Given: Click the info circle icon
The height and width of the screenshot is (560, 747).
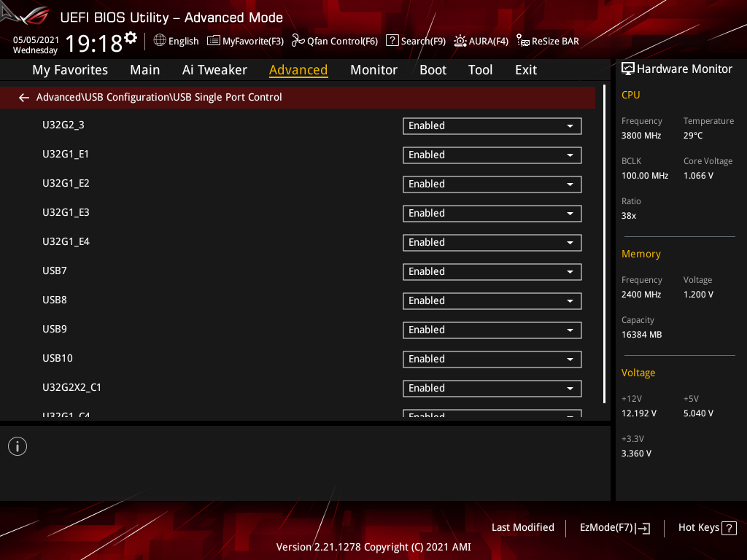Looking at the screenshot, I should [18, 446].
